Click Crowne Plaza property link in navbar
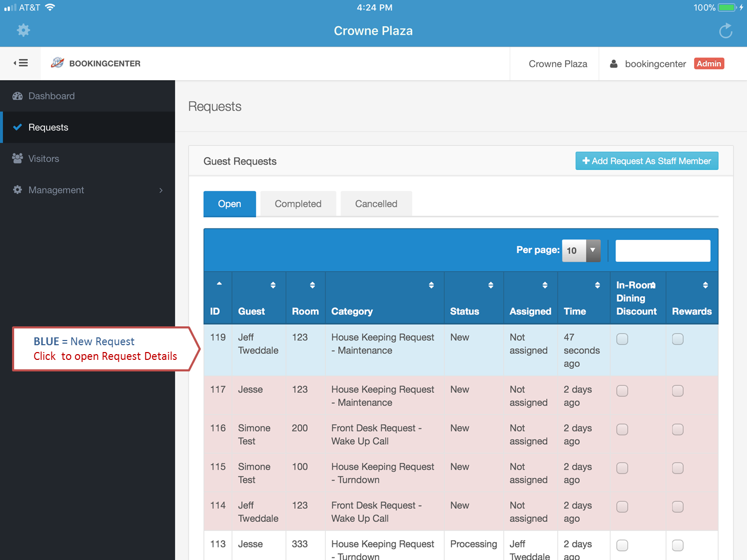 (x=558, y=64)
